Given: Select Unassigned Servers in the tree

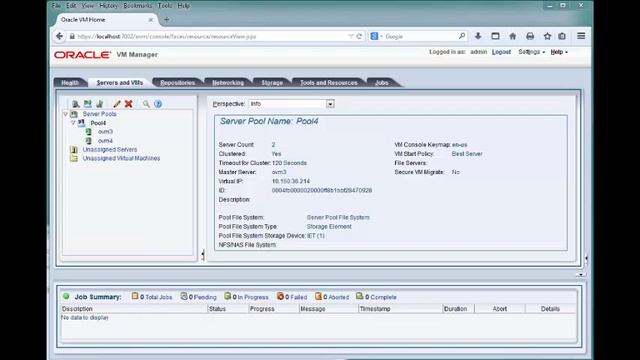Looking at the screenshot, I should (x=110, y=150).
